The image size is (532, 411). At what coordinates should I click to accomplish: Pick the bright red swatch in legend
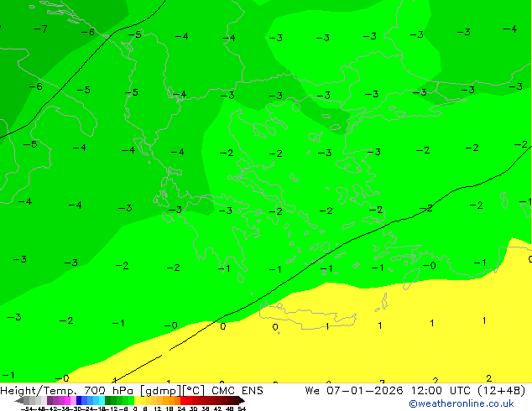click(x=183, y=401)
